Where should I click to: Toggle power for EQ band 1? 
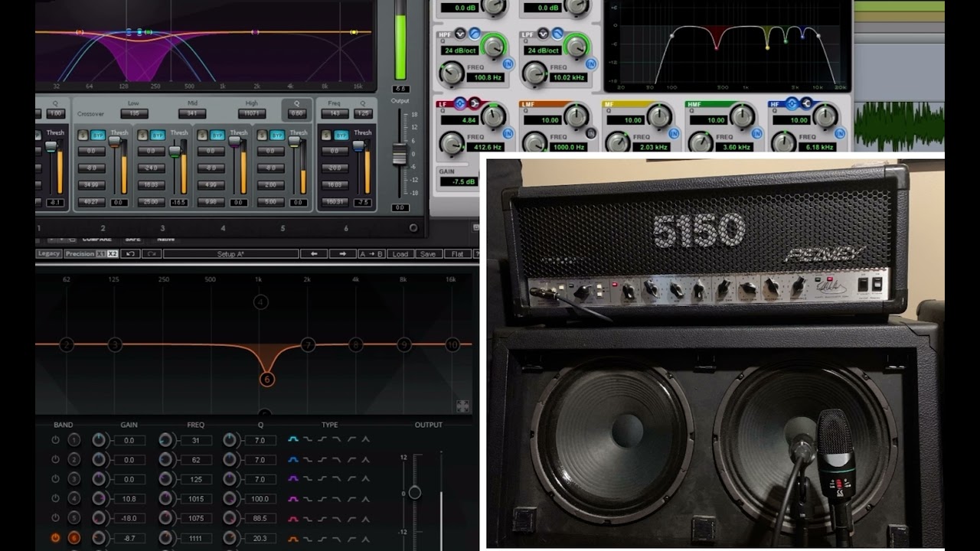[55, 440]
